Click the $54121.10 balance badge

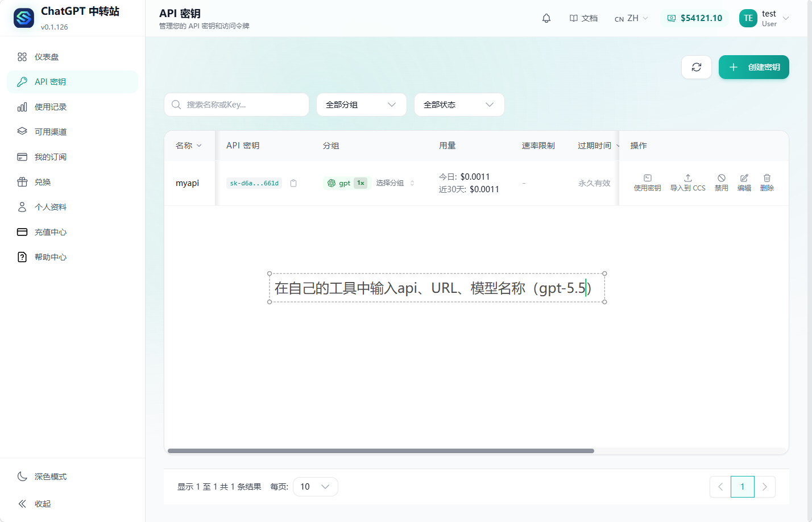pyautogui.click(x=694, y=18)
